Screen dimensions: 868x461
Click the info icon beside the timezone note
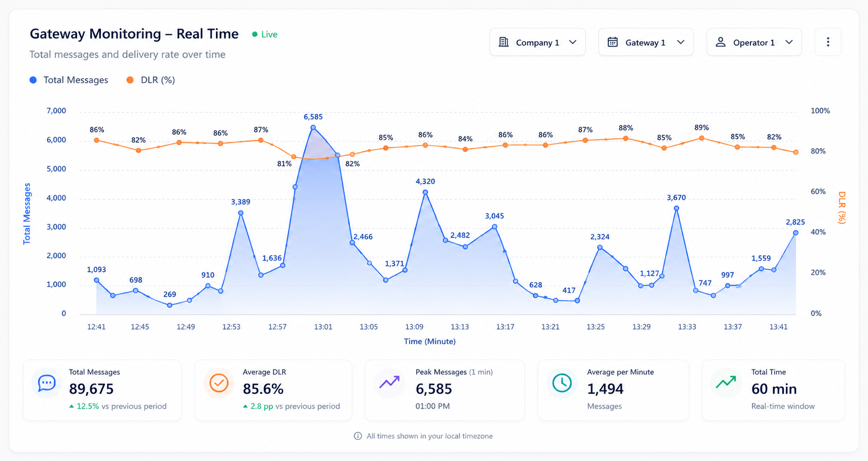tap(358, 436)
